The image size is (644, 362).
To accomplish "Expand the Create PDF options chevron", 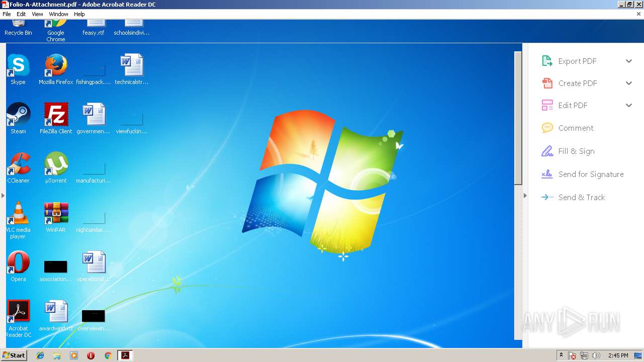I will [x=629, y=83].
